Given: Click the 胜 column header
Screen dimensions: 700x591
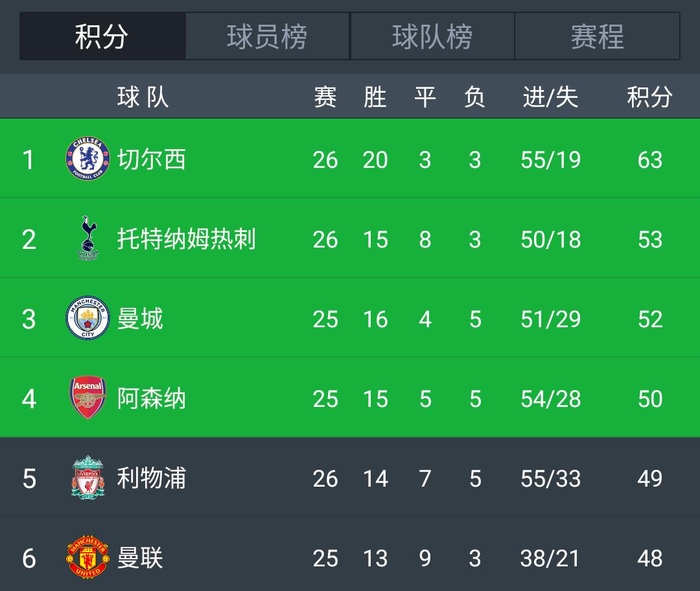Looking at the screenshot, I should 375,97.
